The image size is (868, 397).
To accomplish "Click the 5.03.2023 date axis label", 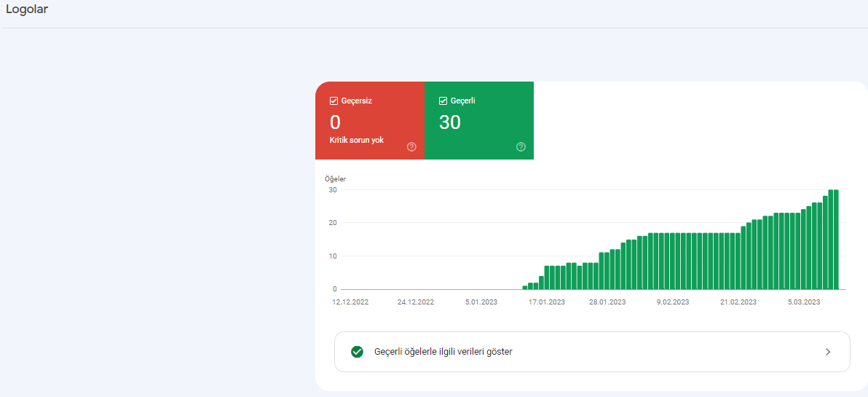I will (x=802, y=302).
